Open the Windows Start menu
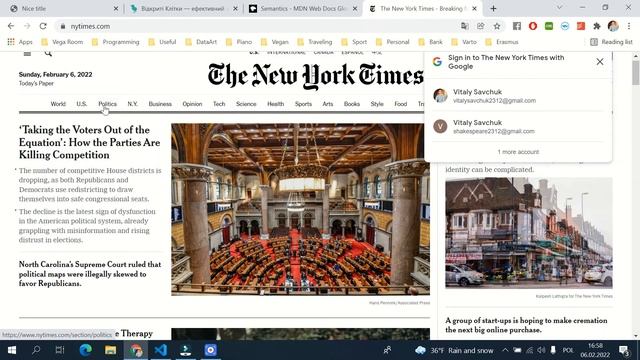This screenshot has width=640, height=360. pos(12,350)
